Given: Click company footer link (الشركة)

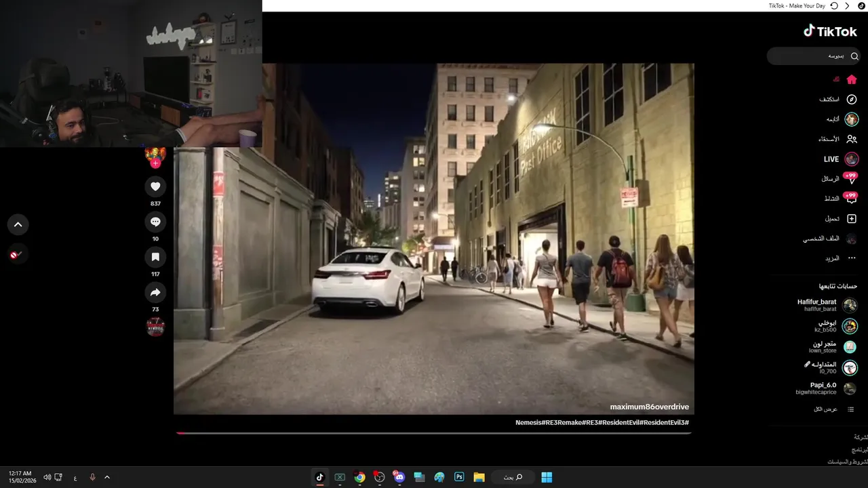Looking at the screenshot, I should coord(861,437).
